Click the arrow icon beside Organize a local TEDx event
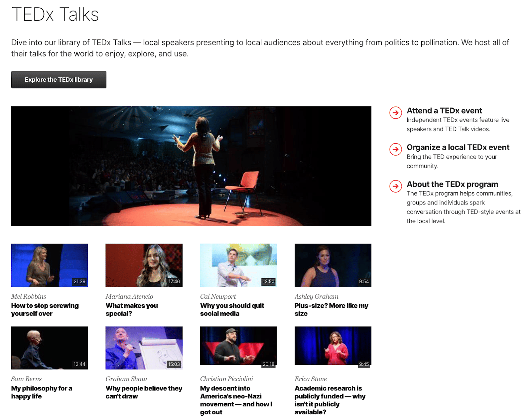The height and width of the screenshot is (418, 532). click(395, 149)
